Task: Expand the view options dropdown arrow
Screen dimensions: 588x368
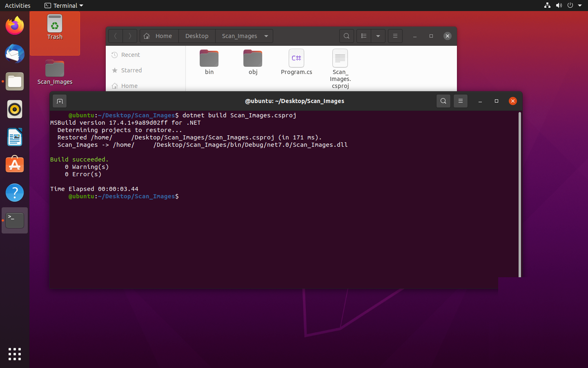Action: pyautogui.click(x=378, y=36)
